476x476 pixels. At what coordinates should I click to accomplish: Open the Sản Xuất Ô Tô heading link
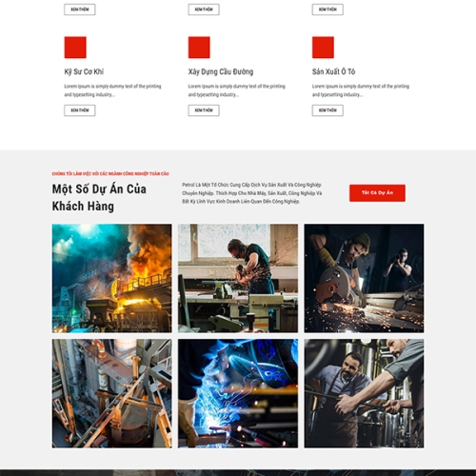333,71
